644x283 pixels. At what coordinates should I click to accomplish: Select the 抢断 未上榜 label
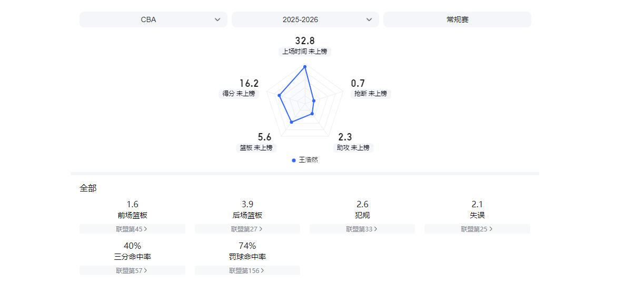(371, 94)
